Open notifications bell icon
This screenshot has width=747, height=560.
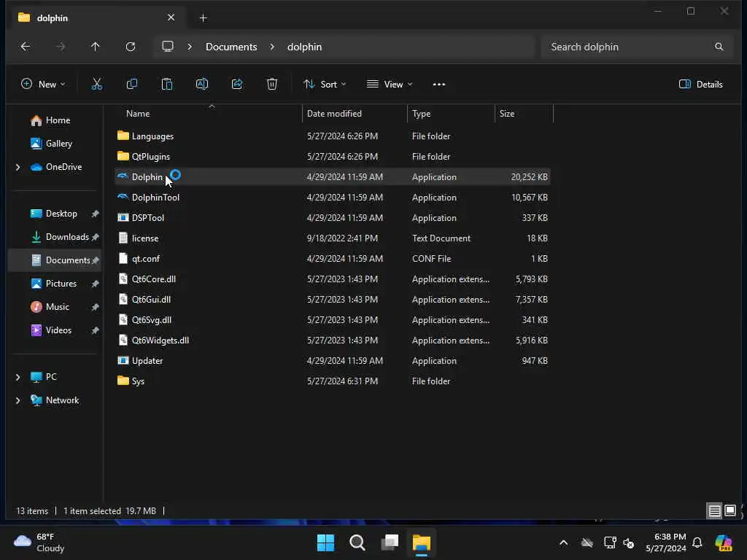pyautogui.click(x=697, y=542)
